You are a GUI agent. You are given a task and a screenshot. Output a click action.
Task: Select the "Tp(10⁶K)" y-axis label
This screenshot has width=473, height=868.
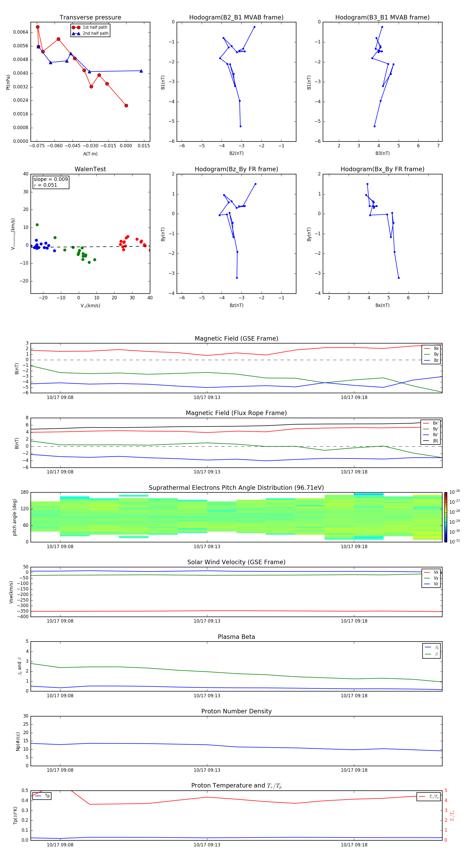coord(15,815)
